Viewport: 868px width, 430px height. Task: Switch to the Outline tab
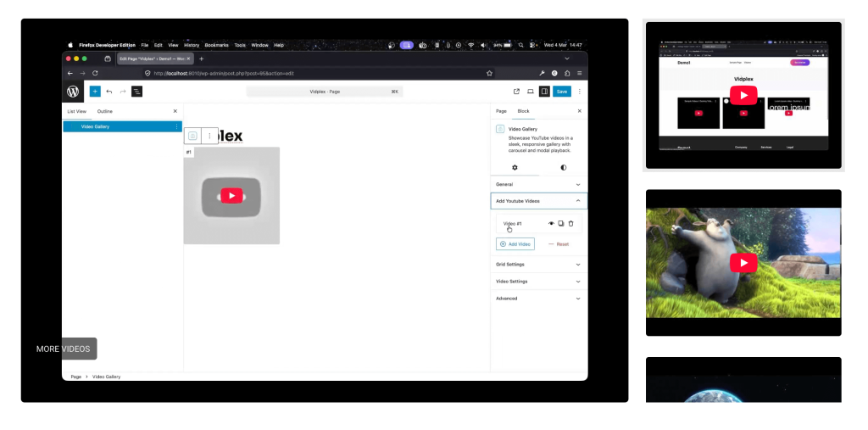(x=104, y=111)
